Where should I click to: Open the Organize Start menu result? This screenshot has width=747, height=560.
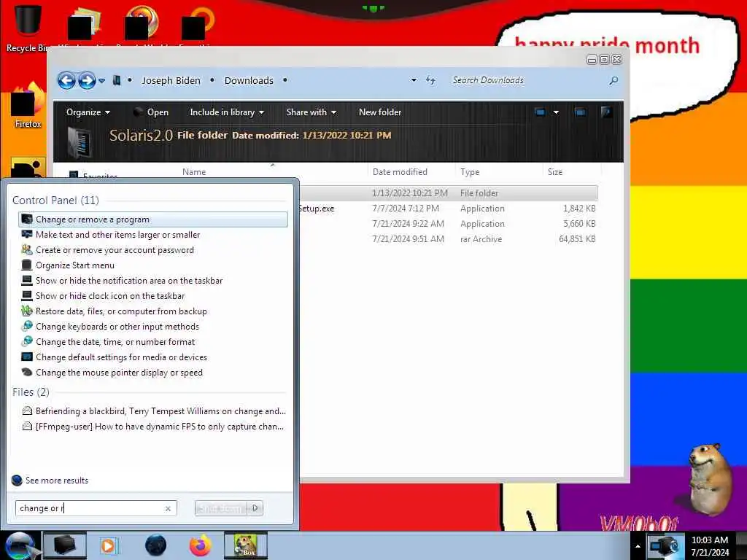pyautogui.click(x=153, y=265)
